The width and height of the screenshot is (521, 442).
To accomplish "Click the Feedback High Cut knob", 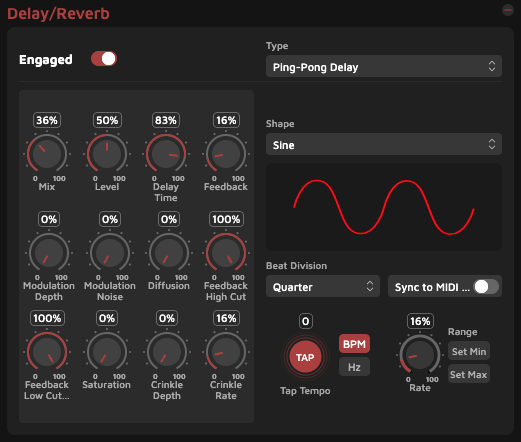I will [226, 253].
